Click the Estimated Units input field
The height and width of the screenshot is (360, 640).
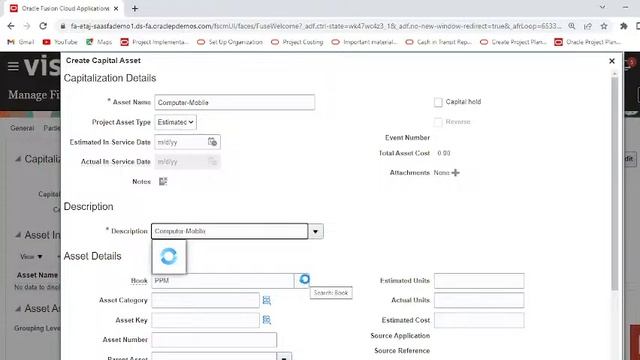(479, 281)
